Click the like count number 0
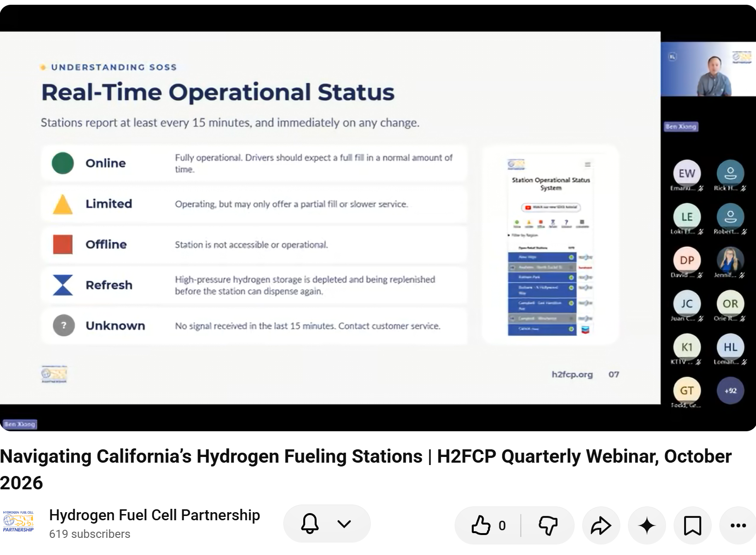 [x=502, y=525]
